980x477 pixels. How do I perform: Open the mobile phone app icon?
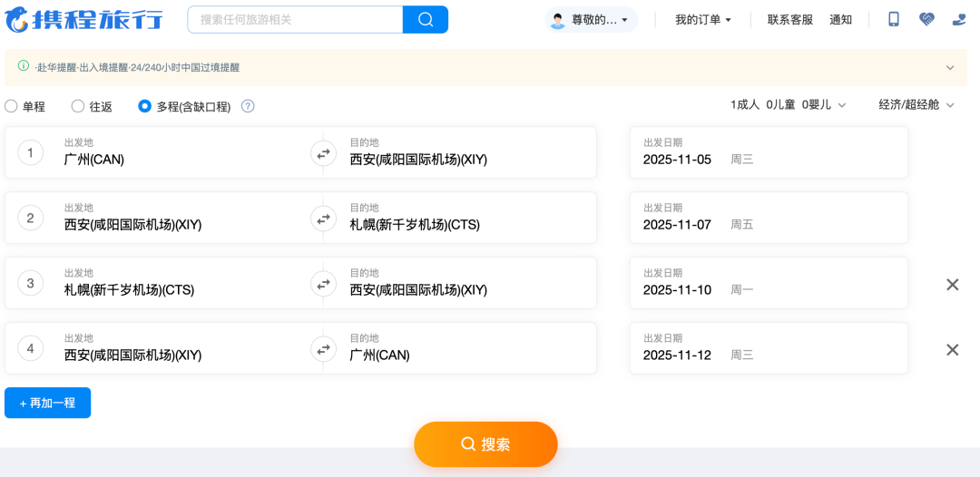pyautogui.click(x=894, y=19)
